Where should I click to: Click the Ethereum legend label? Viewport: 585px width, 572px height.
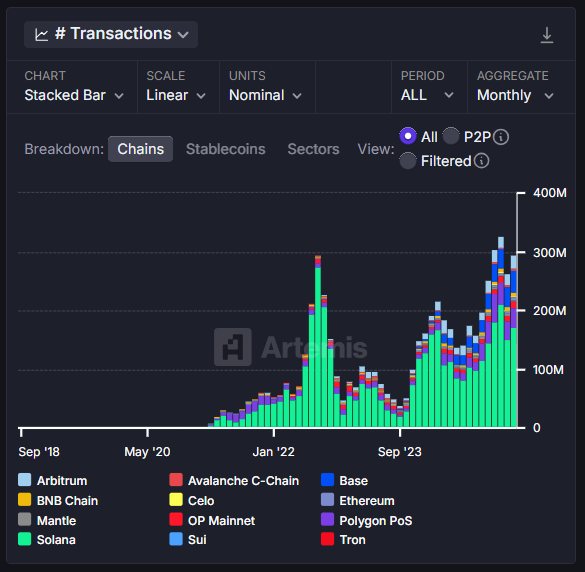[x=367, y=500]
